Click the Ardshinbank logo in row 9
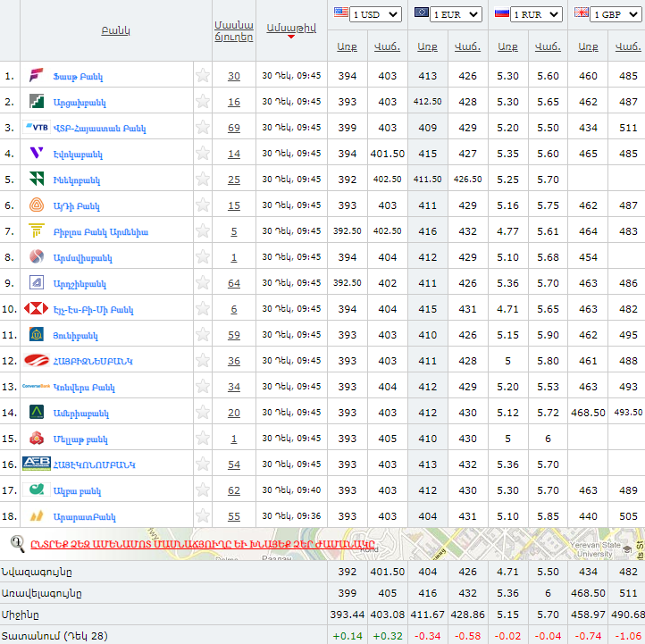 pyautogui.click(x=37, y=282)
